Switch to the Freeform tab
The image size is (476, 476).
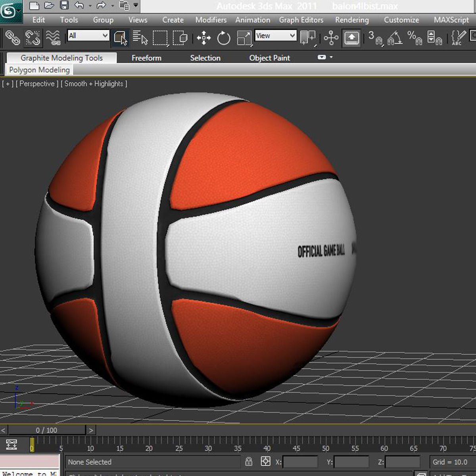point(146,58)
